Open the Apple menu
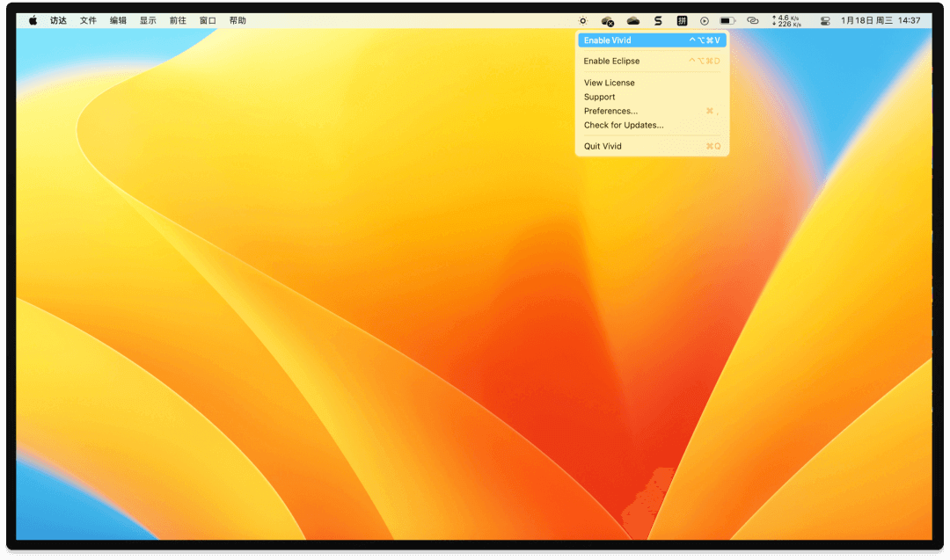 pos(33,20)
